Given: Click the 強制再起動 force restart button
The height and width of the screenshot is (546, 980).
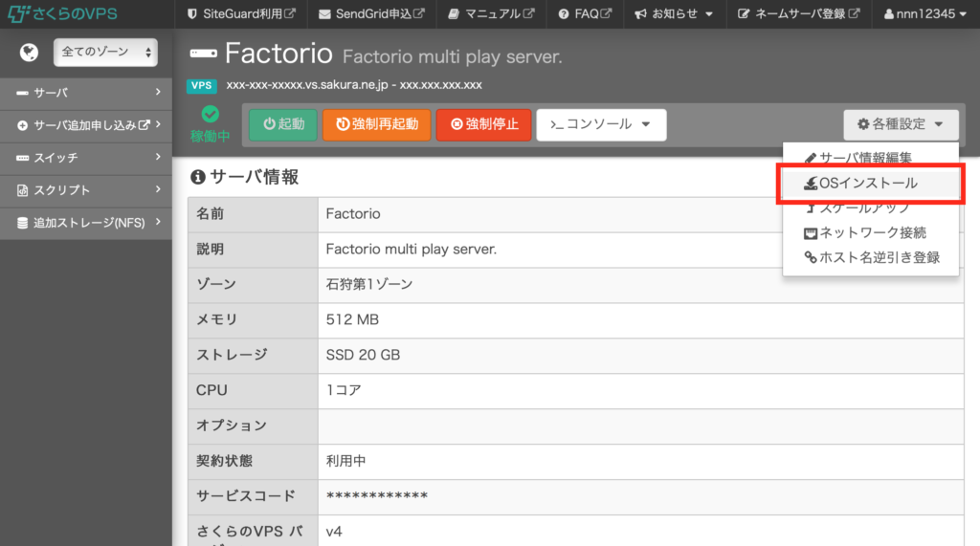Looking at the screenshot, I should [377, 124].
